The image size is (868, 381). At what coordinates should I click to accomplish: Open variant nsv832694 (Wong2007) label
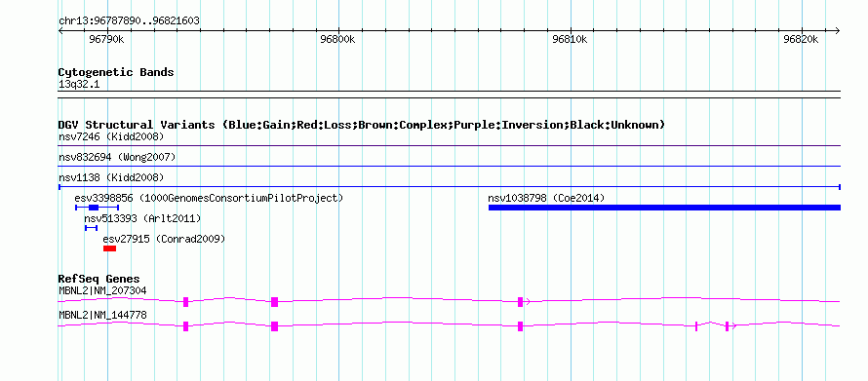click(x=117, y=158)
